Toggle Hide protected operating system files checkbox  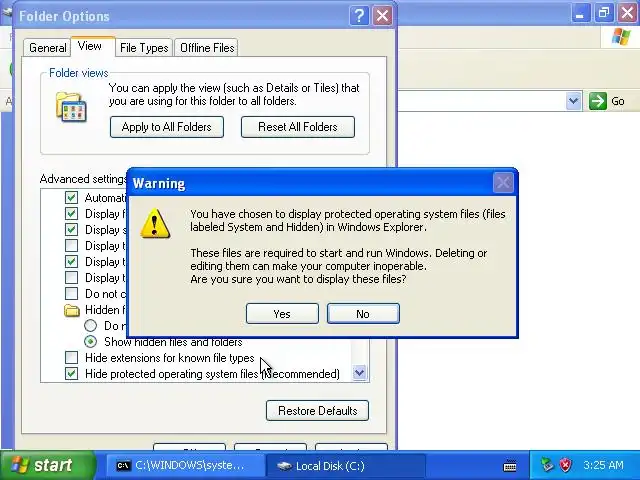(71, 373)
